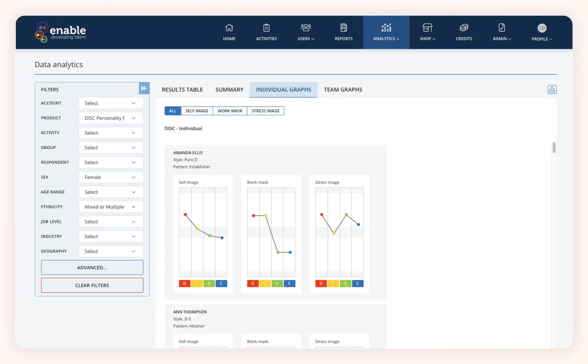Select the ALL graph toggle
The height and width of the screenshot is (364, 588).
pos(173,111)
